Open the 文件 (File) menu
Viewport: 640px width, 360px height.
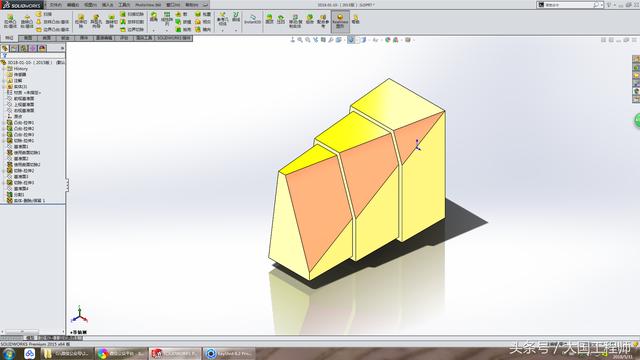pyautogui.click(x=56, y=5)
